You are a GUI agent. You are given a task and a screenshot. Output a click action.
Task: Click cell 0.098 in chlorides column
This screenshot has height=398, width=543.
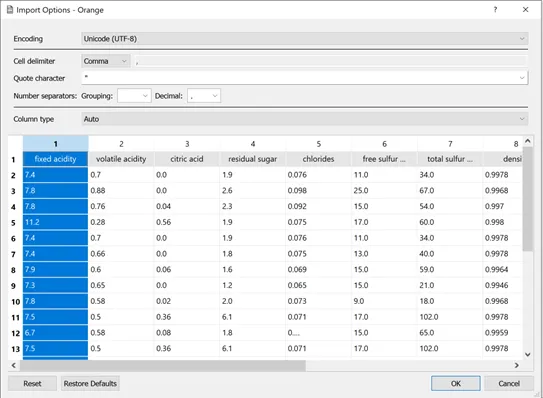pos(319,191)
